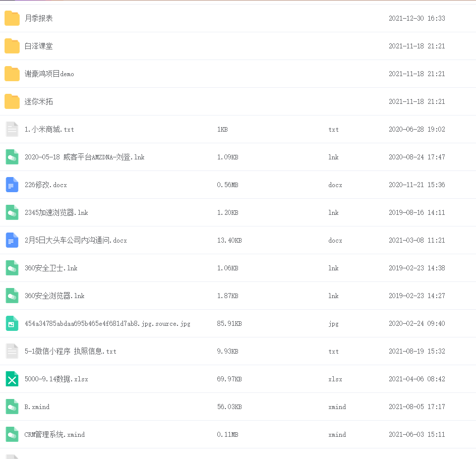Click the date 2020-08-24 17:47
Screen dimensions: 476x459
417,157
